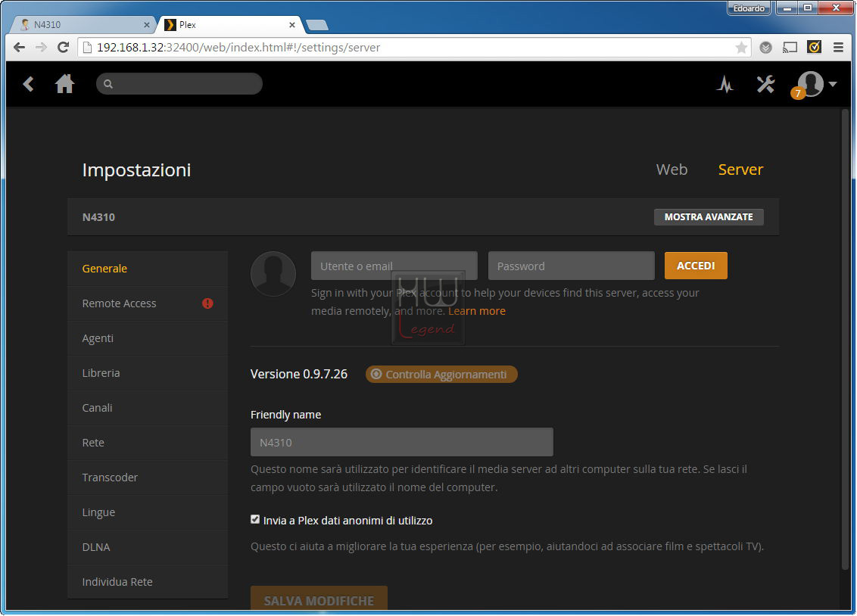Click the Friendly name text field

coord(402,443)
